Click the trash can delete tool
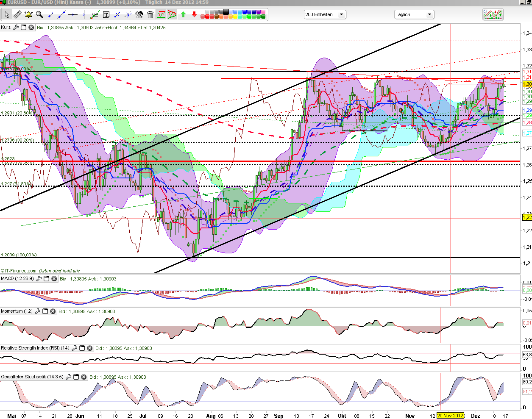Screen dimensions: 532x419 [150, 15]
